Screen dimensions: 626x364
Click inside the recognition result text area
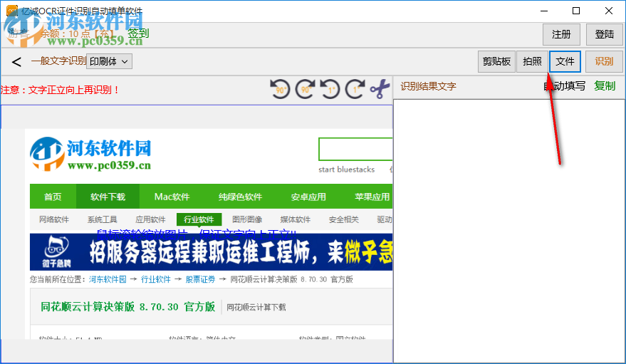tap(509, 231)
